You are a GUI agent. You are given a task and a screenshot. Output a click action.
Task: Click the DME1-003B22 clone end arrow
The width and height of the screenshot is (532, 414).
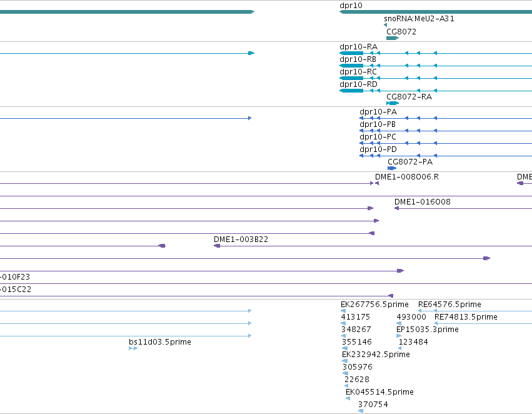[x=217, y=246]
